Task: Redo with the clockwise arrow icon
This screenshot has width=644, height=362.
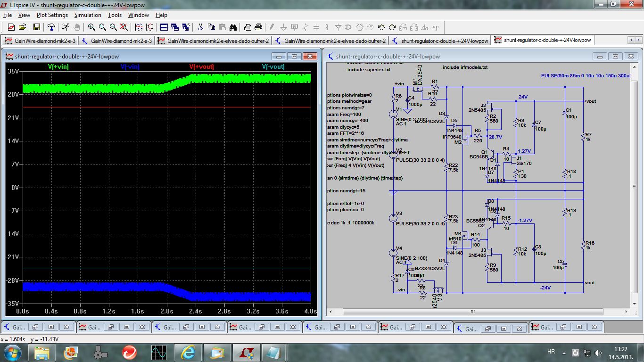Action: tap(392, 27)
